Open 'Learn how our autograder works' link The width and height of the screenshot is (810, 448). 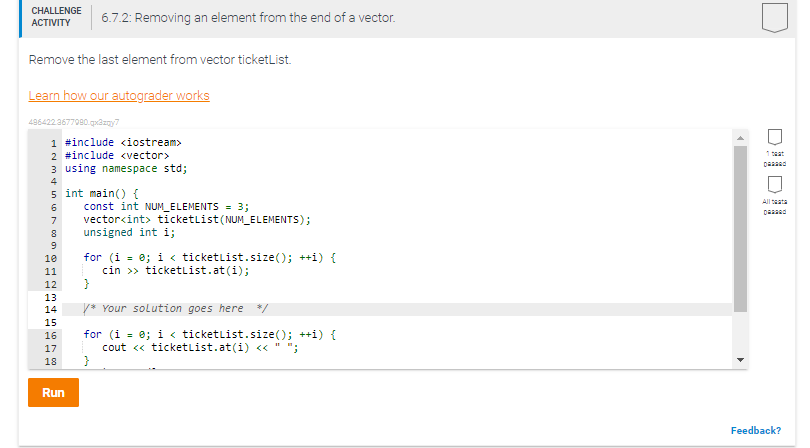[x=119, y=96]
